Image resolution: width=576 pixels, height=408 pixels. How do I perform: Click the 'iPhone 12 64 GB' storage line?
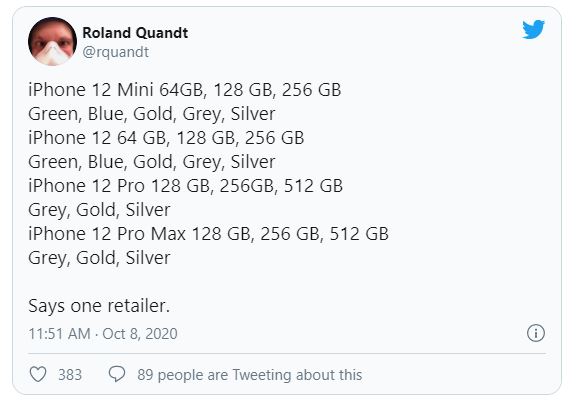[166, 138]
